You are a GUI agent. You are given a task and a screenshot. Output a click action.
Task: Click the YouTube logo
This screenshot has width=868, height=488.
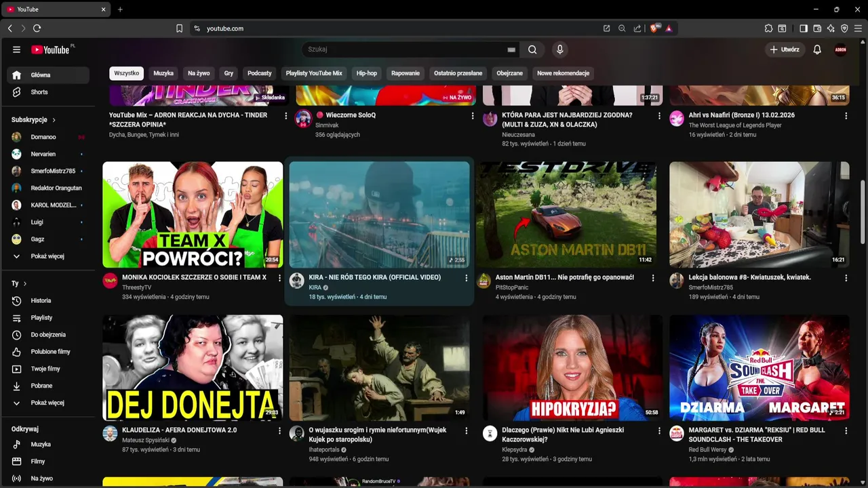(x=52, y=49)
